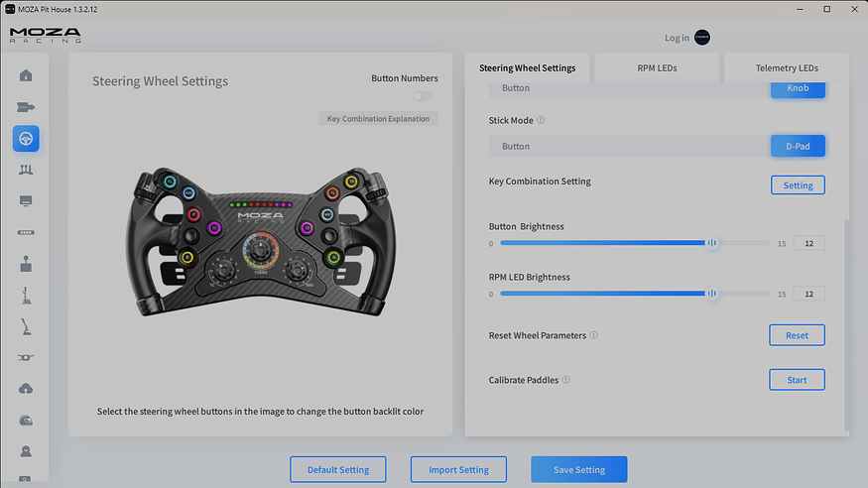The height and width of the screenshot is (488, 868).
Task: Open Key Combination Explanation
Action: (378, 118)
